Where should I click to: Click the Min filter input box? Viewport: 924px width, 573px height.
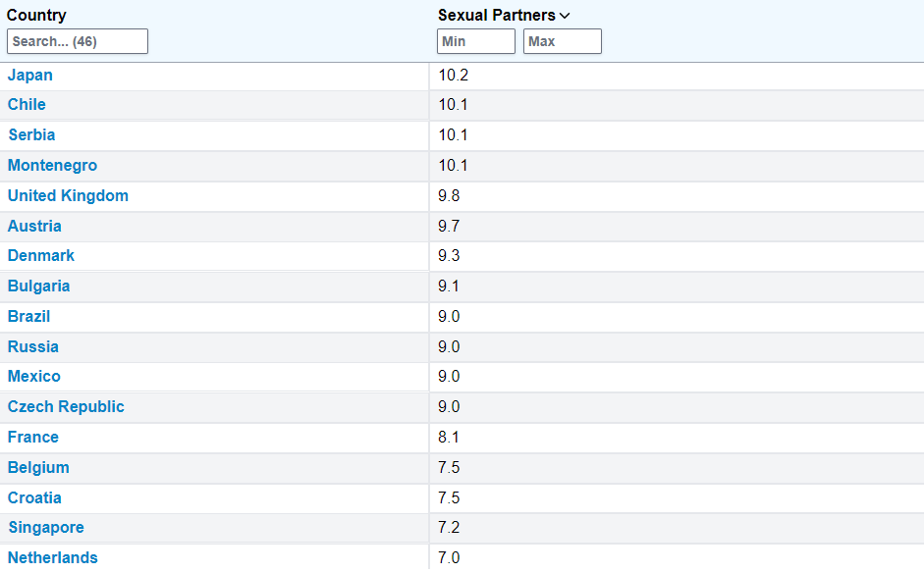point(475,41)
